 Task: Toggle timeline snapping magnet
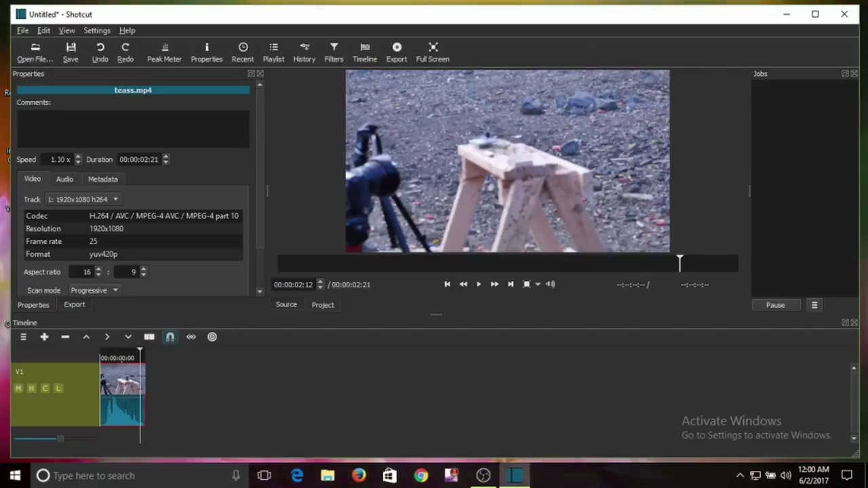point(170,337)
